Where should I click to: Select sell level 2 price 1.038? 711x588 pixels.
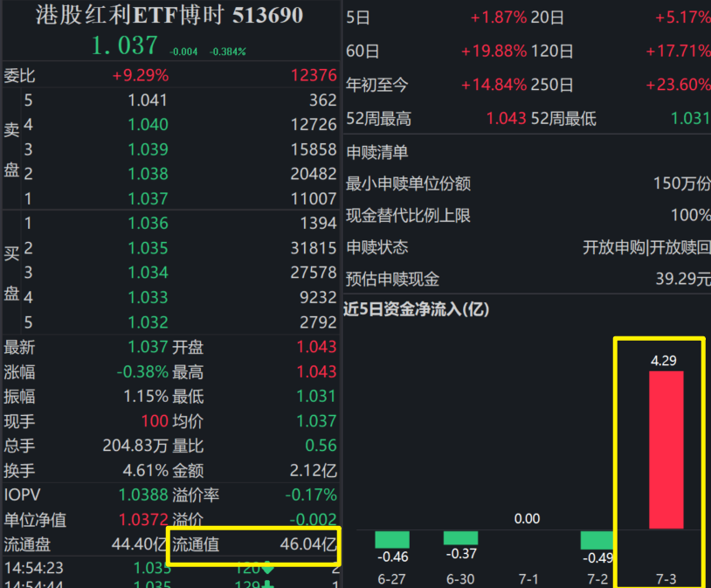[148, 174]
